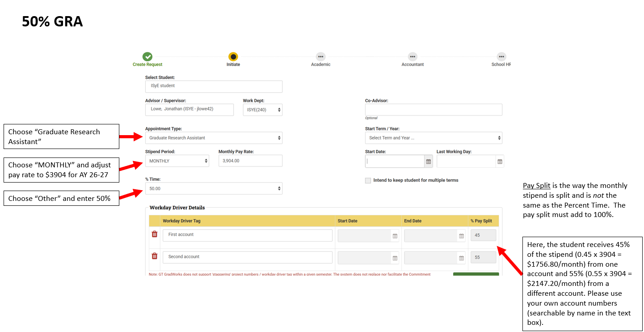644x332 pixels.
Task: Open the Stipend Period MONTHLY dropdown
Action: (x=177, y=161)
